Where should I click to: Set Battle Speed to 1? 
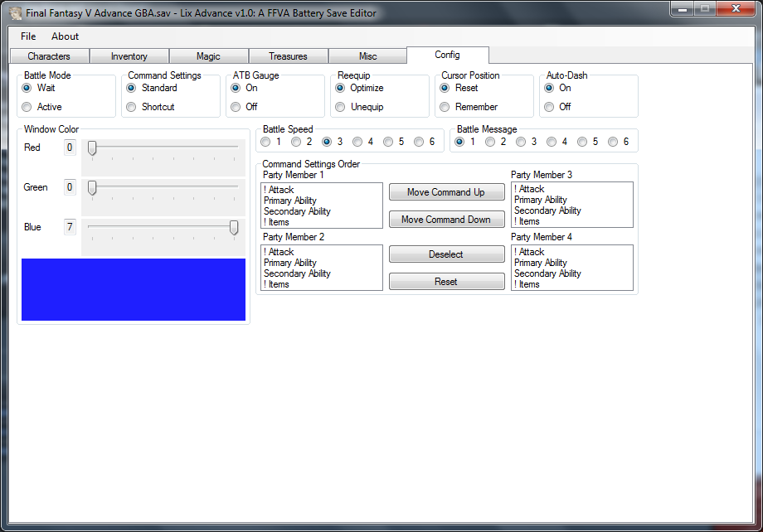click(271, 142)
